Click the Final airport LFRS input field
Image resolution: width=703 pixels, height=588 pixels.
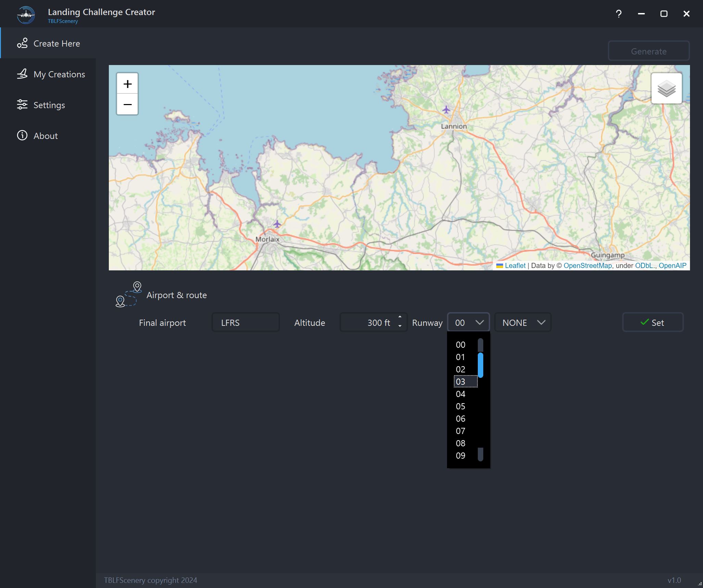(x=245, y=322)
